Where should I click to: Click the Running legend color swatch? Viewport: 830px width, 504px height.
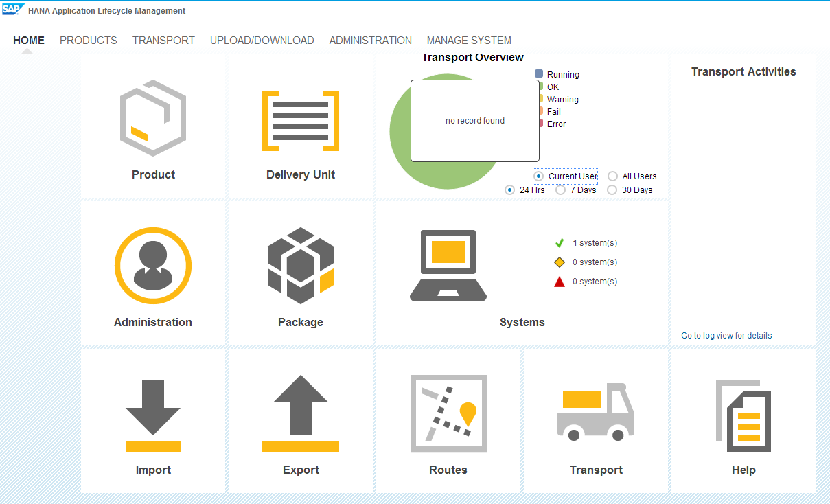pyautogui.click(x=539, y=73)
